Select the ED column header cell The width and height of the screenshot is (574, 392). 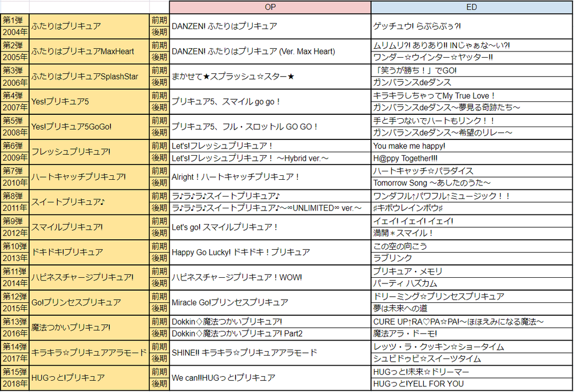(471, 7)
